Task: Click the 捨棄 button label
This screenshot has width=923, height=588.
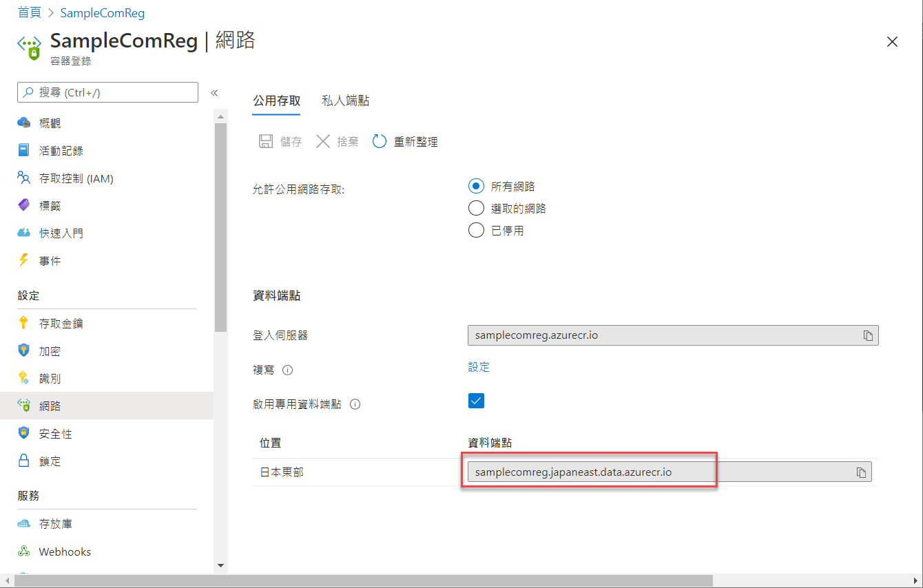Action: tap(348, 142)
